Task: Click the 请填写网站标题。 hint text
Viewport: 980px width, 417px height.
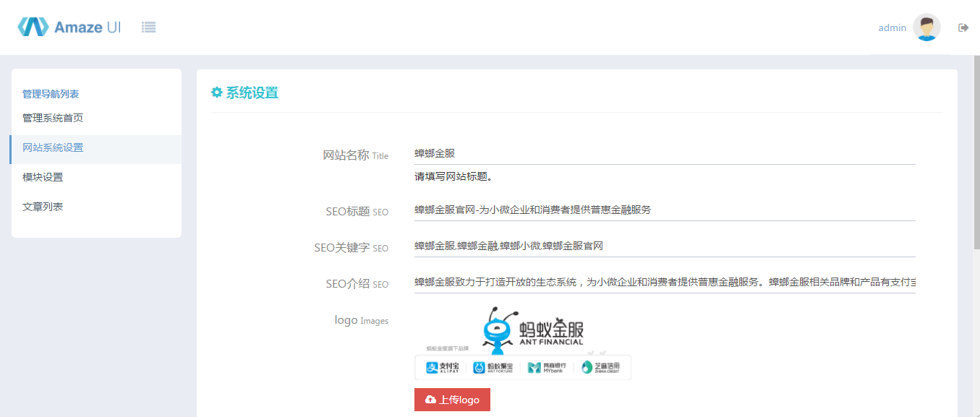Action: tap(453, 176)
